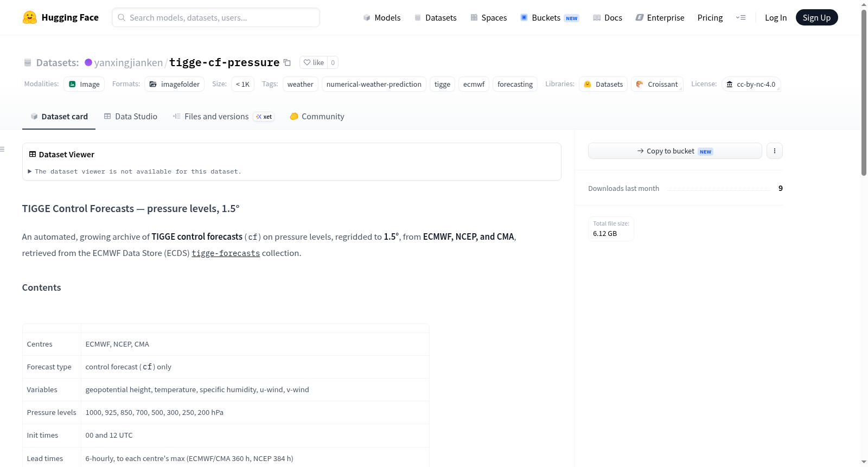Click the Datasets library tag

(603, 84)
